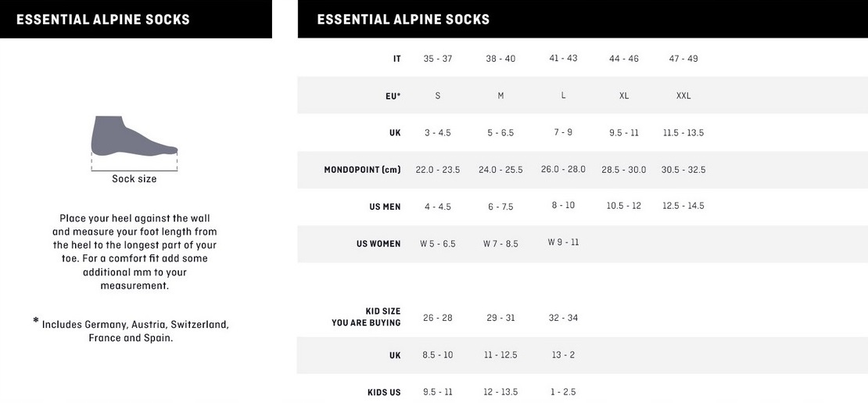Click the KIDS US row label
868x403 pixels.
click(384, 392)
